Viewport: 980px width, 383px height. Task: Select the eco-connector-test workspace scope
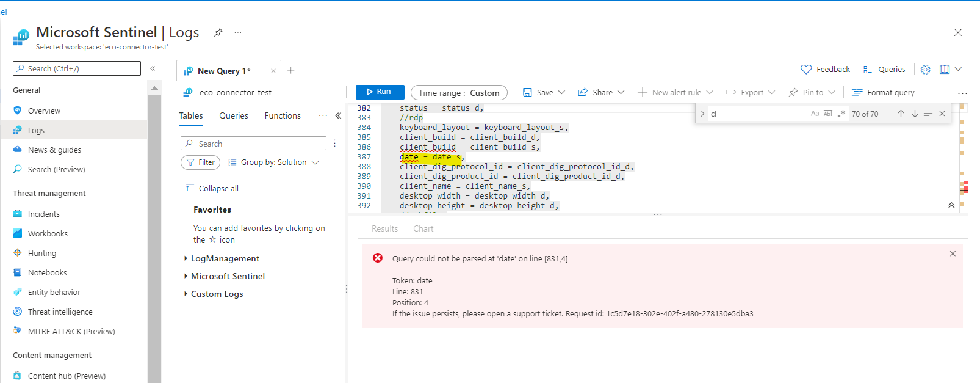pos(228,92)
